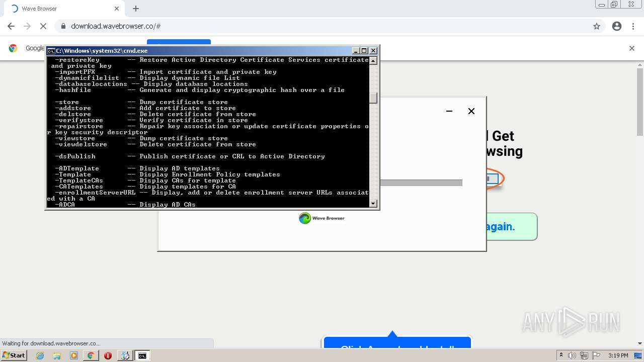Close the Wave Browser tab
644x362 pixels.
117,9
